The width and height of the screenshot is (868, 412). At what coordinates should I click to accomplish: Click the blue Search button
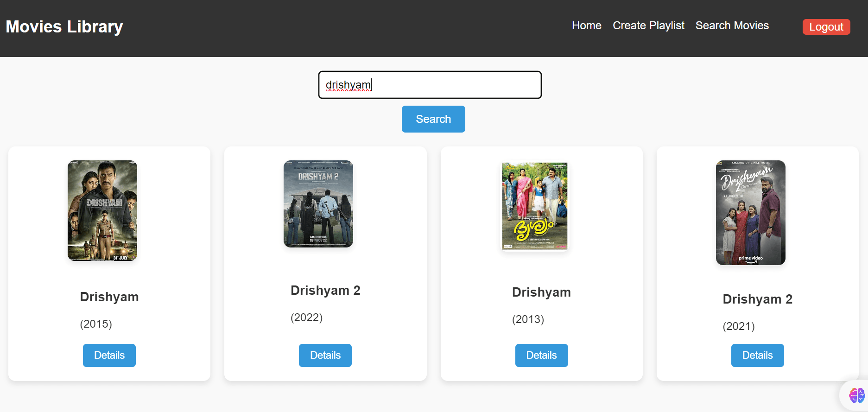[433, 119]
